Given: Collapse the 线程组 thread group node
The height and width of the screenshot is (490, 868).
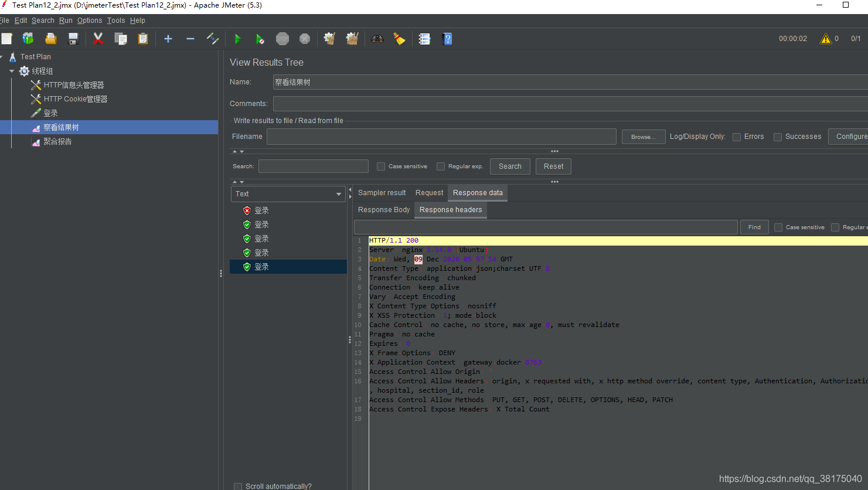Looking at the screenshot, I should coord(12,71).
